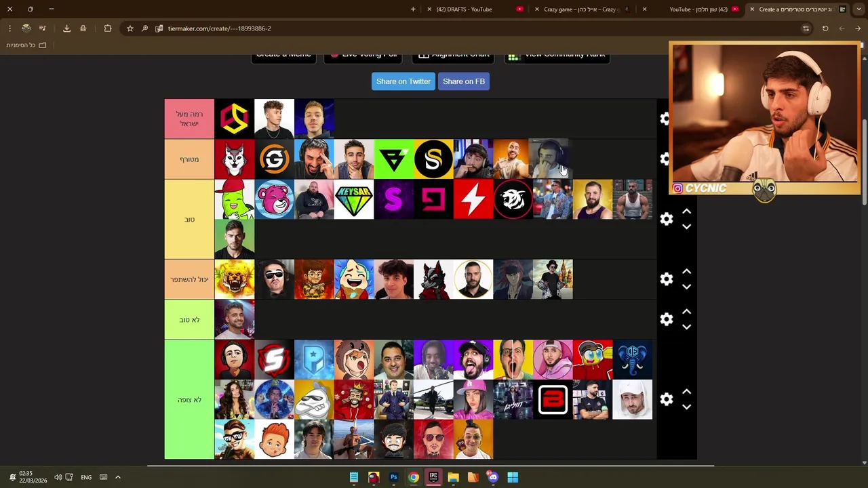Move the לא צופה tier up
Viewport: 868px width, 488px height.
[x=686, y=392]
